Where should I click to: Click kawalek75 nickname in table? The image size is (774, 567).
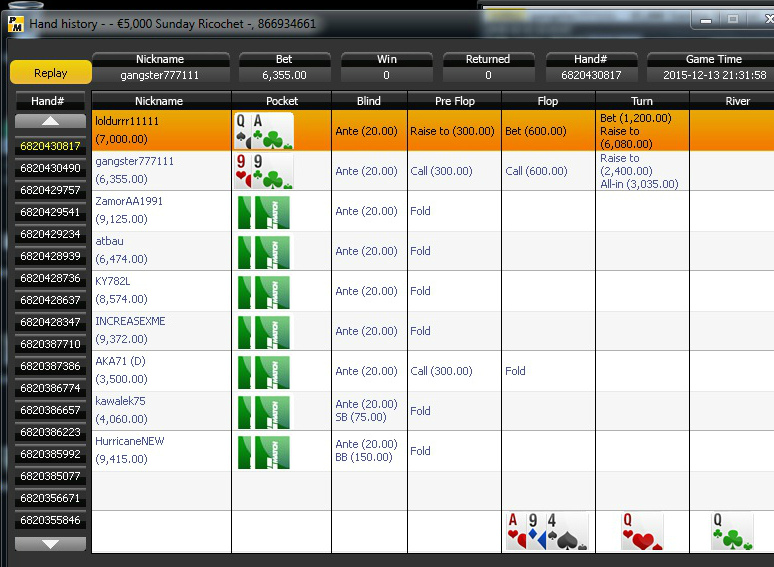pyautogui.click(x=120, y=401)
